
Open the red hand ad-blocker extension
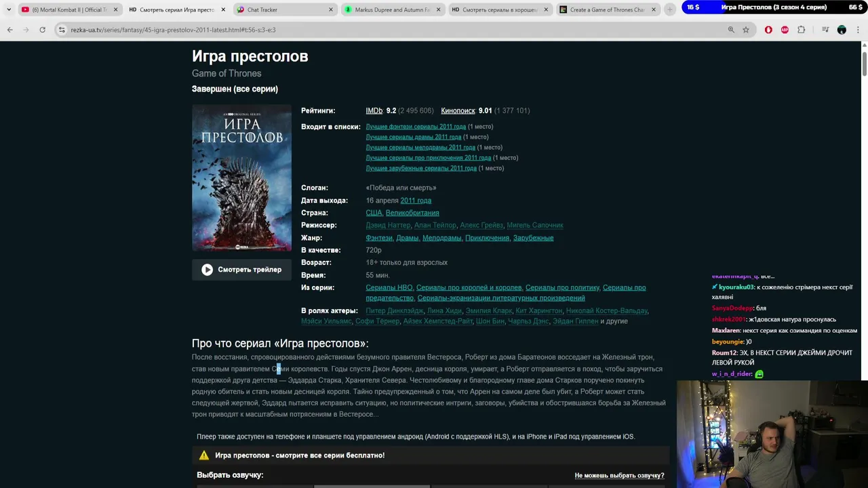click(768, 30)
